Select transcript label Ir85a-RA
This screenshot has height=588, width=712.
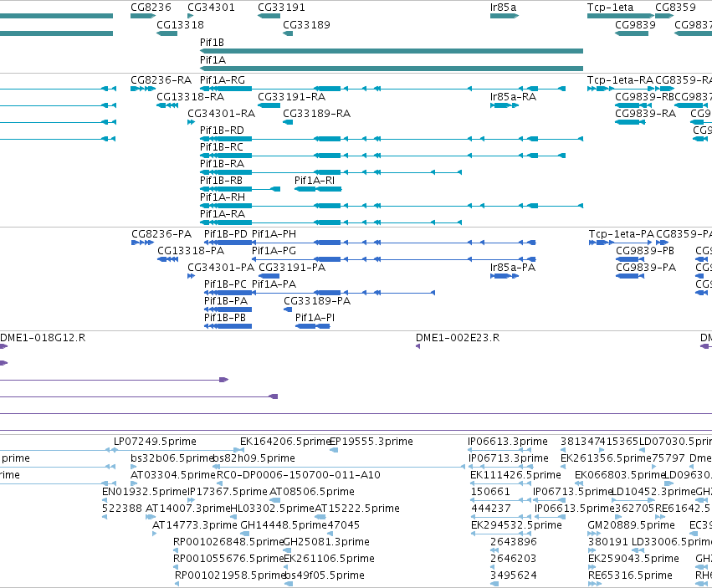click(x=513, y=97)
